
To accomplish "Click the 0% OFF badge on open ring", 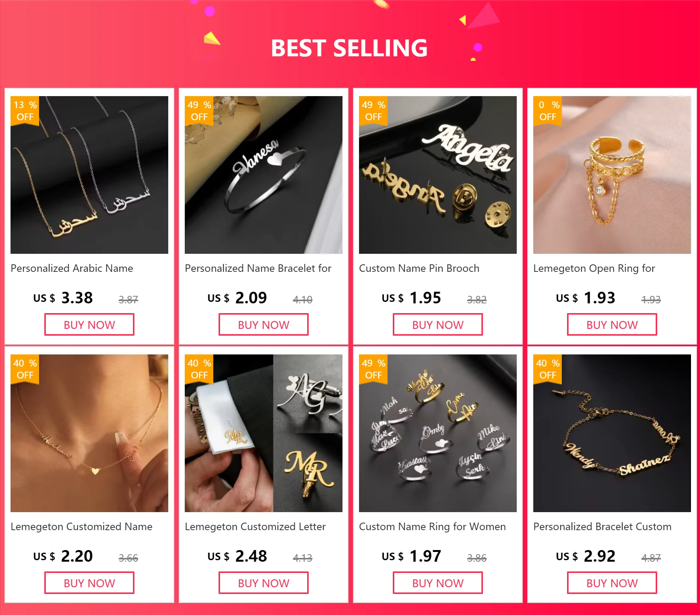I will 548,111.
